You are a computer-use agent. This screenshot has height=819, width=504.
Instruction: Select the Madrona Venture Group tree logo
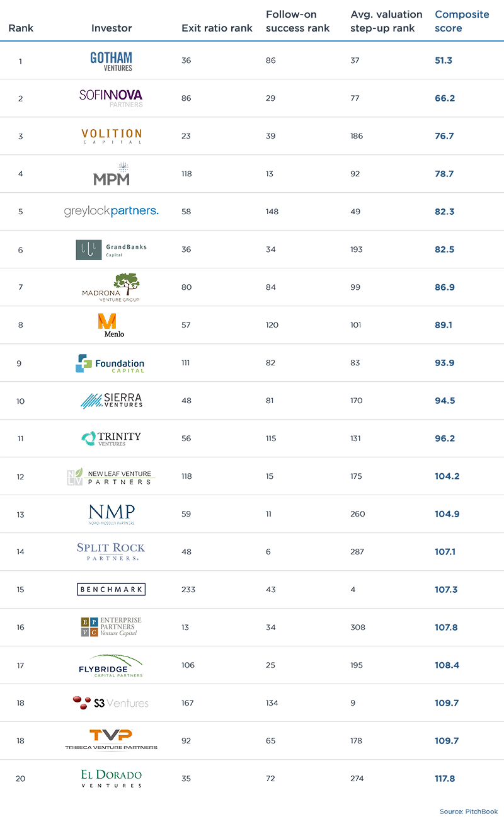point(111,287)
